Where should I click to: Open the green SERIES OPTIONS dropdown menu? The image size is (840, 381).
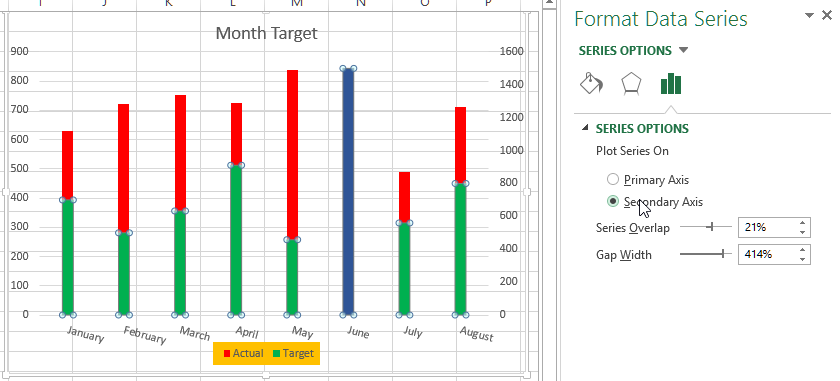click(683, 50)
